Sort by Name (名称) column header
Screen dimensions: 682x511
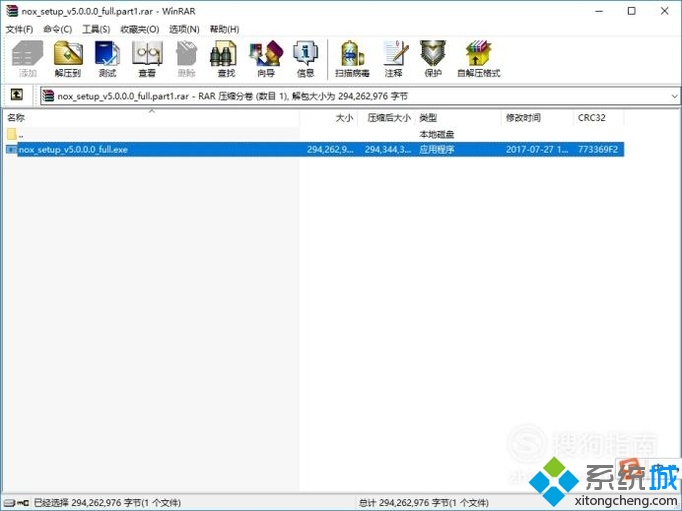point(151,117)
